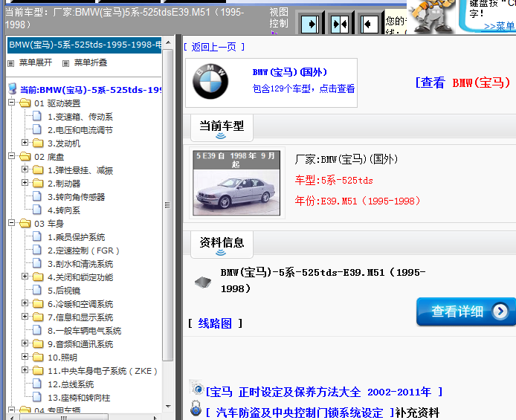This screenshot has height=420, width=516.
Task: Click the tree panel vertical scrollbar thumb
Action: click(168, 205)
